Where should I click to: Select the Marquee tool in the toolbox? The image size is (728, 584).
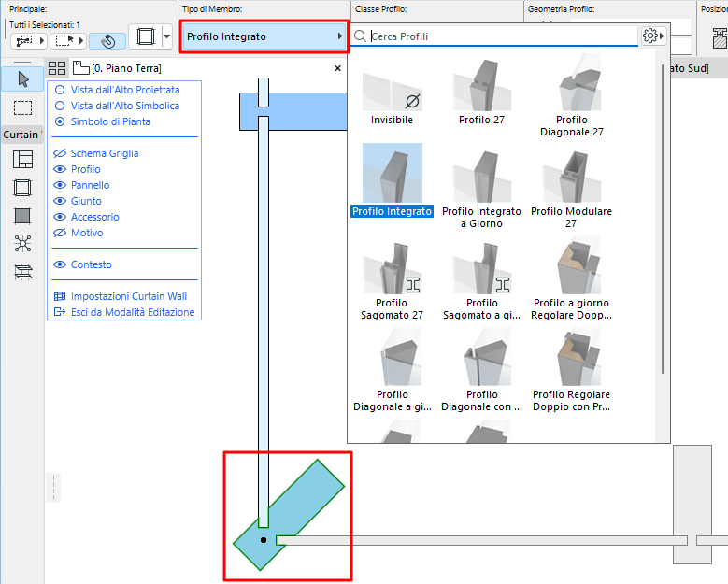22,107
